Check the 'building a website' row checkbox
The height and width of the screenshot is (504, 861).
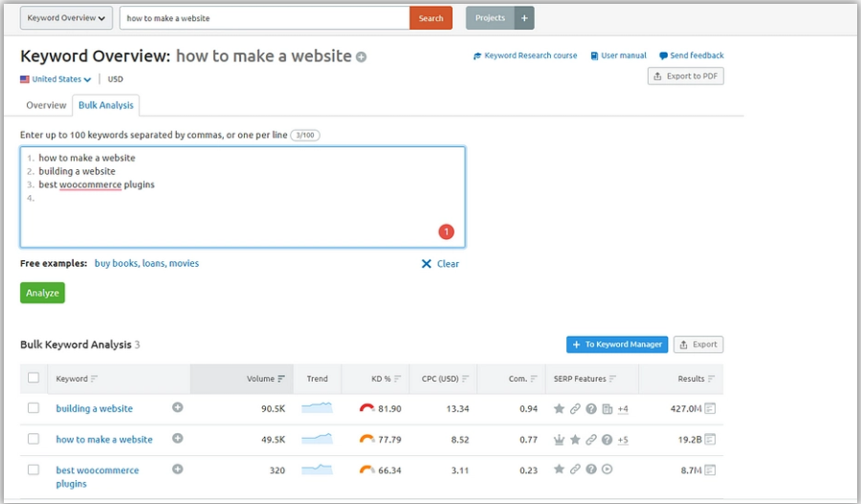coord(33,408)
